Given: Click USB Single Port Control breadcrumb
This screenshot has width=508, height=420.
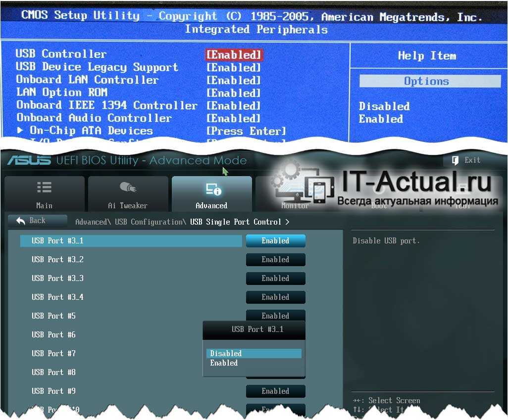Looking at the screenshot, I should coord(236,222).
